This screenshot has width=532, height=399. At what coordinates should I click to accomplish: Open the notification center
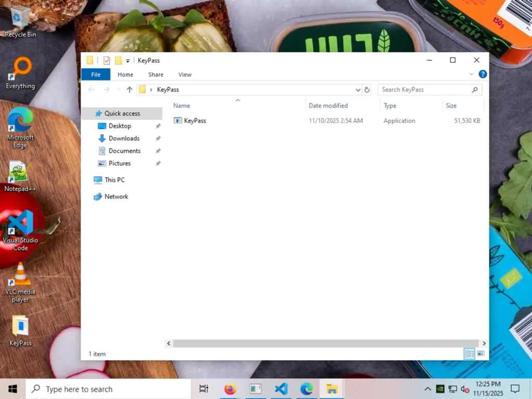click(x=515, y=389)
